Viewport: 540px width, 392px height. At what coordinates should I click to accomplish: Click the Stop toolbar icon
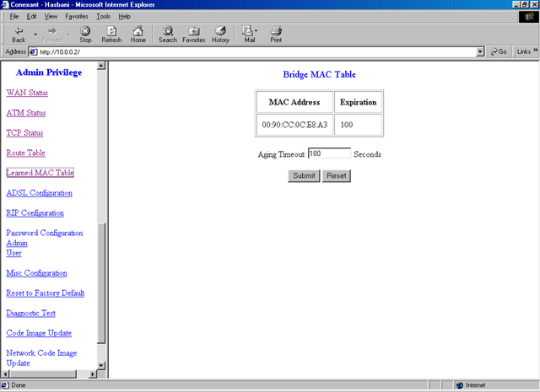pyautogui.click(x=85, y=35)
